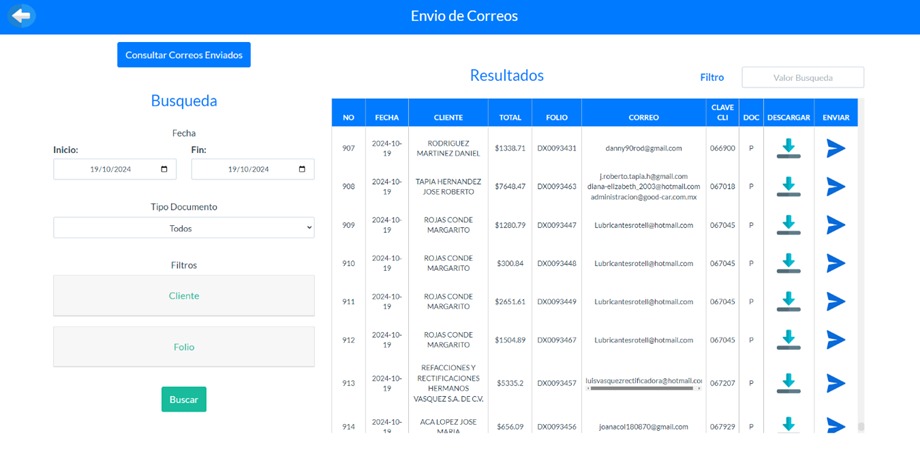Image resolution: width=920 pixels, height=454 pixels.
Task: Click email joanacol180870@gmail.com
Action: (x=644, y=426)
